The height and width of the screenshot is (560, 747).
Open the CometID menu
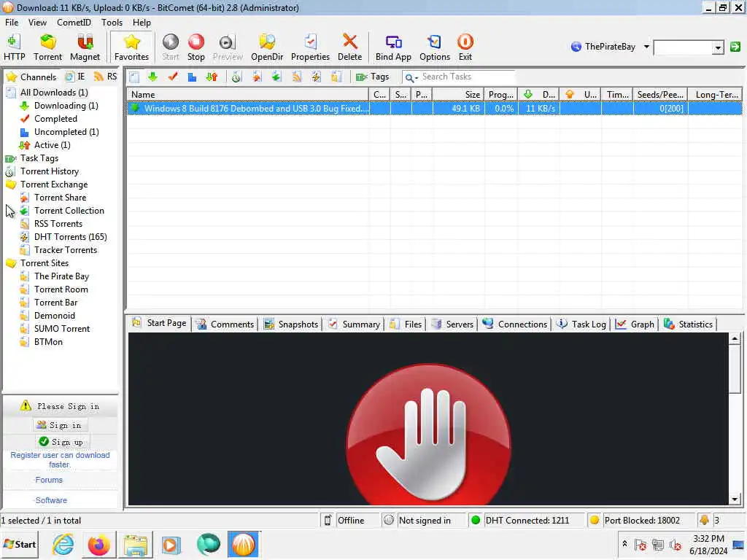point(74,23)
